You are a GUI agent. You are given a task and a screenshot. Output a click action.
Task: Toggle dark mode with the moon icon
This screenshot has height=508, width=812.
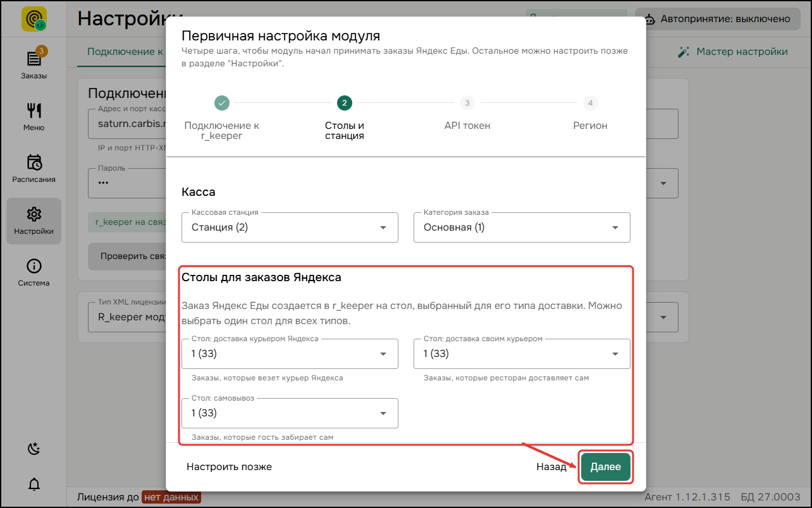coord(34,449)
